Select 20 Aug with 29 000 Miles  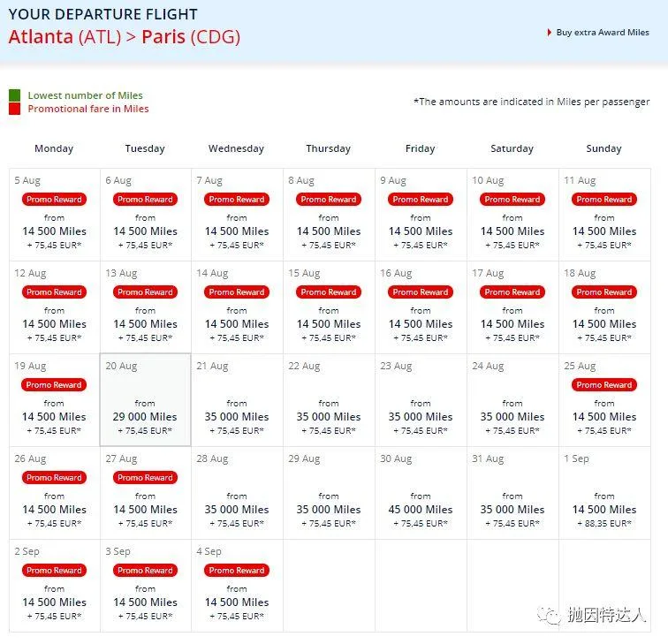[x=145, y=400]
